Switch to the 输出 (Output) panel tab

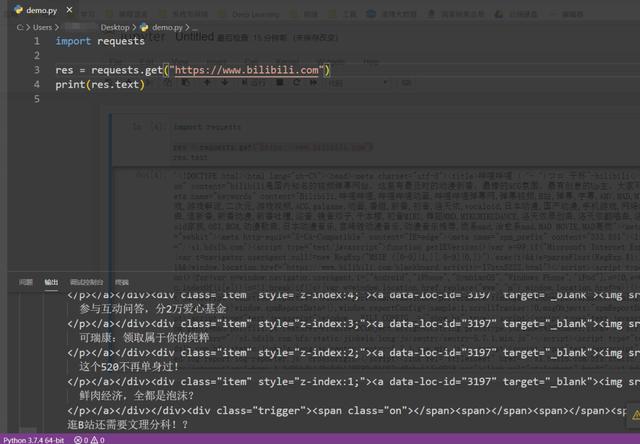(51, 282)
